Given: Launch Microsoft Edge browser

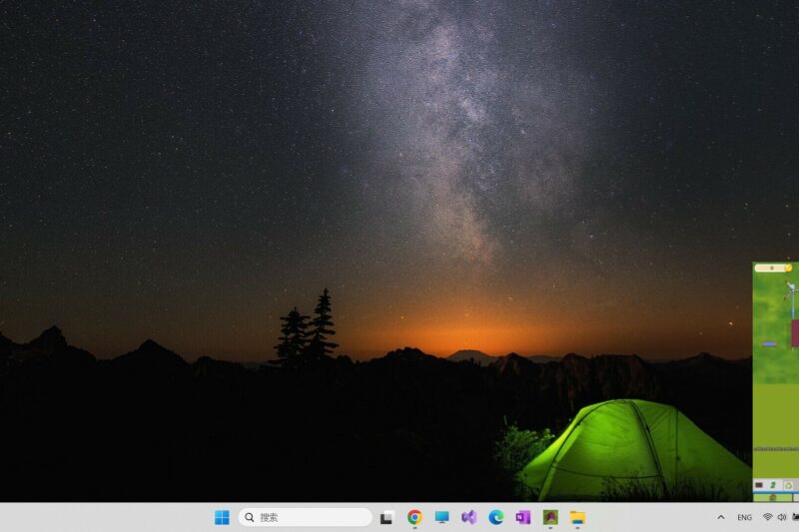Looking at the screenshot, I should [495, 517].
